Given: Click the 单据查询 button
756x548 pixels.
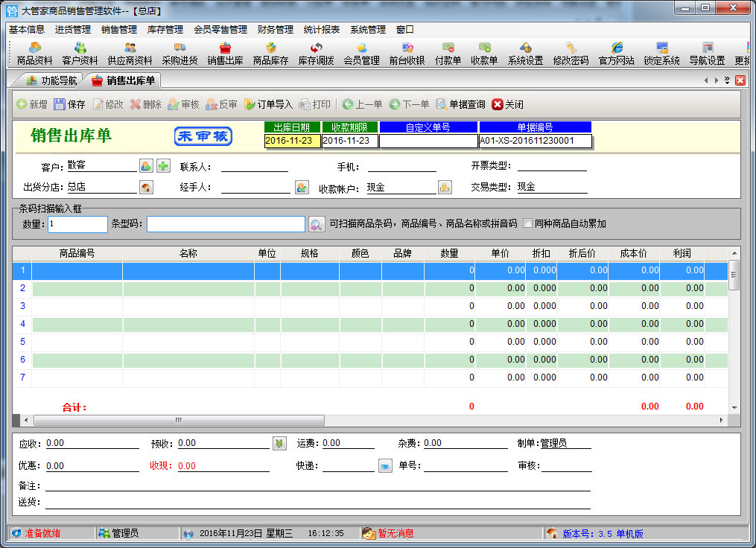Looking at the screenshot, I should (x=460, y=104).
